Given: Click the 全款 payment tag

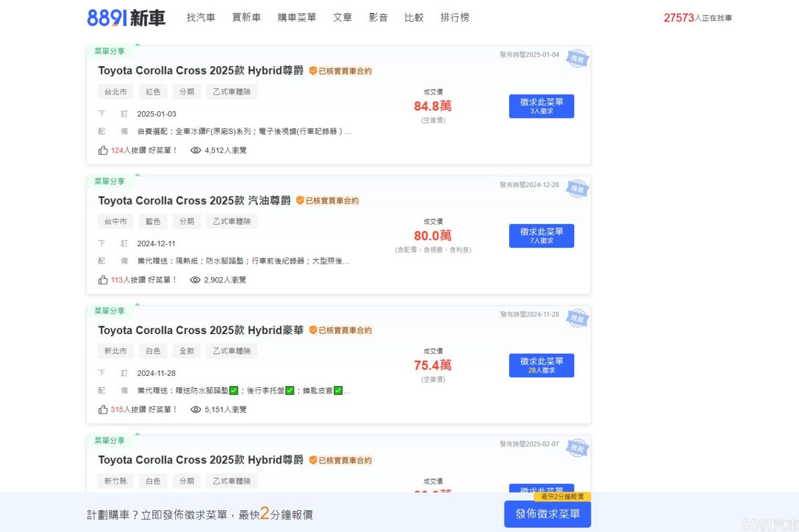Looking at the screenshot, I should coord(187,351).
